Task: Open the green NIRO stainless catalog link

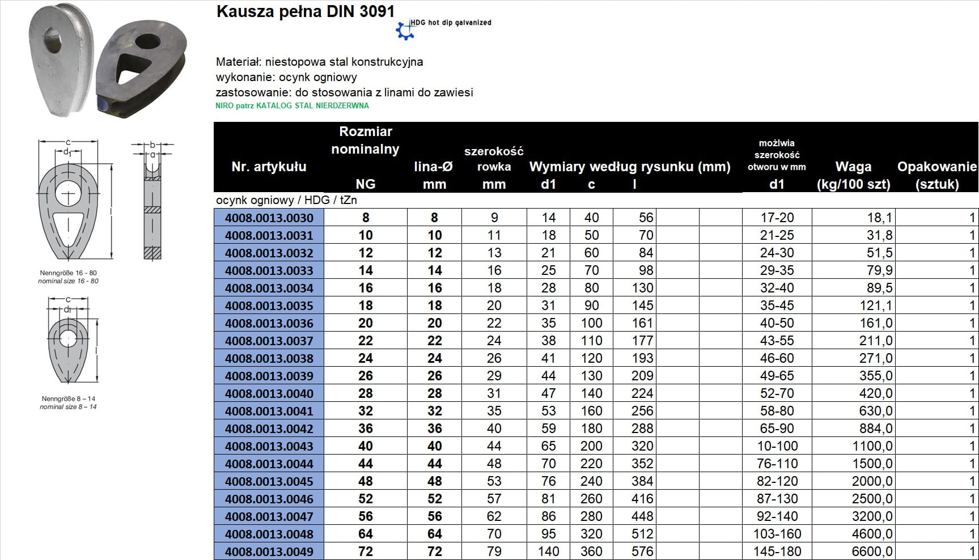Action: pyautogui.click(x=292, y=105)
